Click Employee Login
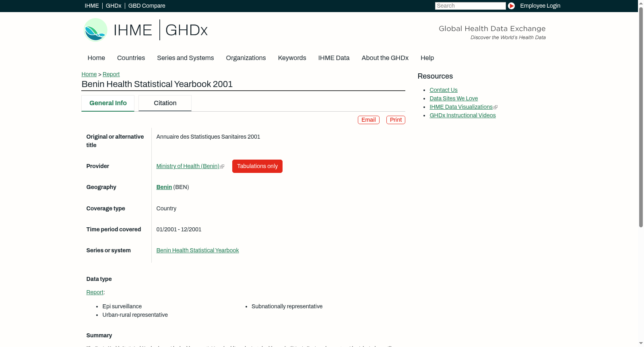The image size is (644, 347). point(540,6)
